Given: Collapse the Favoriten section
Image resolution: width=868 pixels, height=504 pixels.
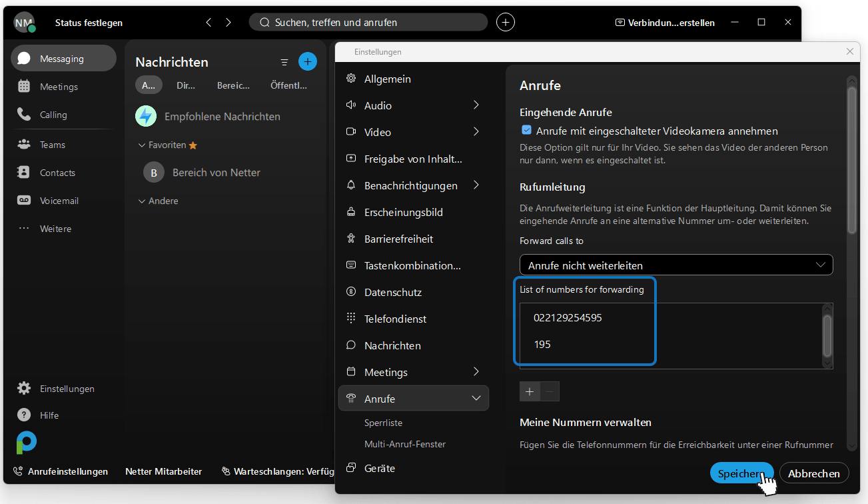Looking at the screenshot, I should (x=141, y=145).
